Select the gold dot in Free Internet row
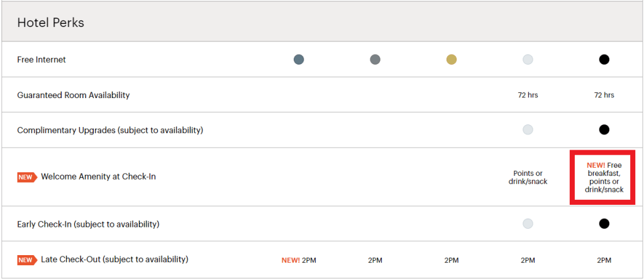Viewport: 644px width, 279px height. tap(451, 60)
